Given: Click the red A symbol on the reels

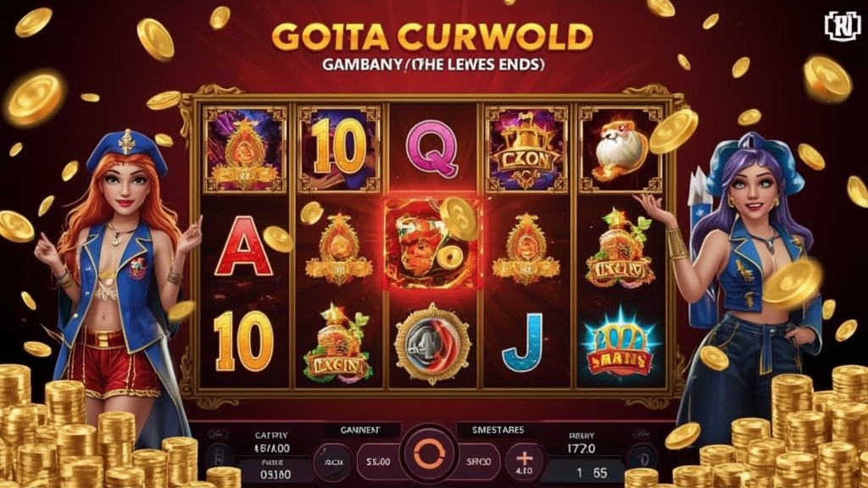Looking at the screenshot, I should pos(243,247).
